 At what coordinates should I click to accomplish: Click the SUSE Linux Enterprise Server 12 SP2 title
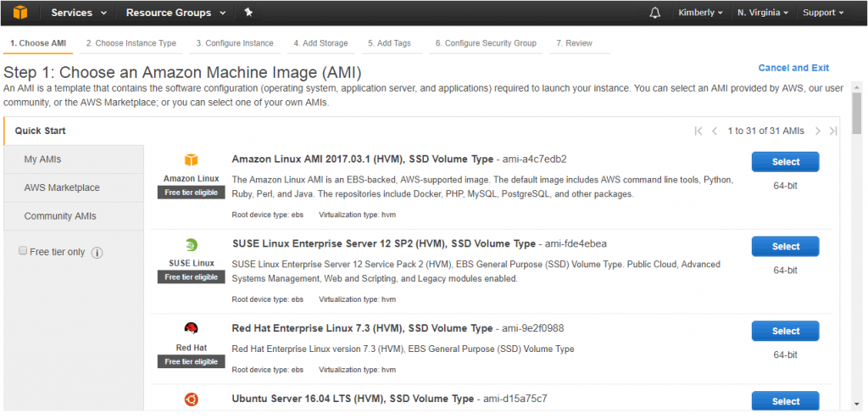pos(384,244)
